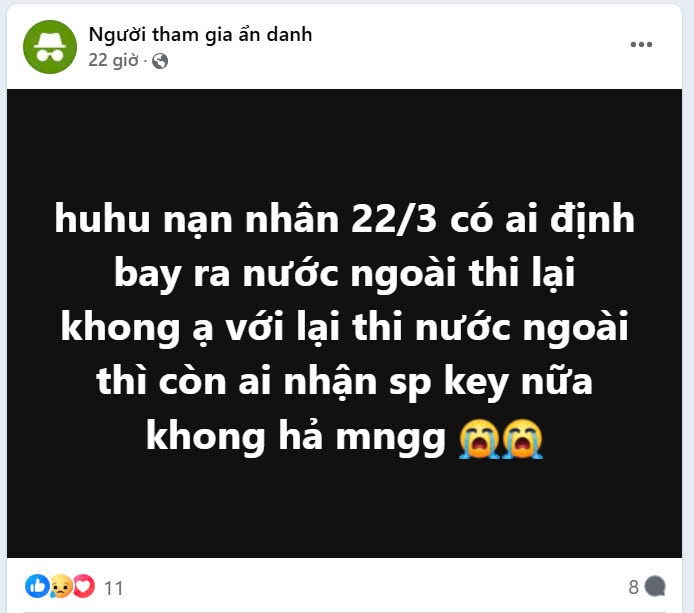Click the empty black area below post text
694x613 pixels.
tap(344, 509)
